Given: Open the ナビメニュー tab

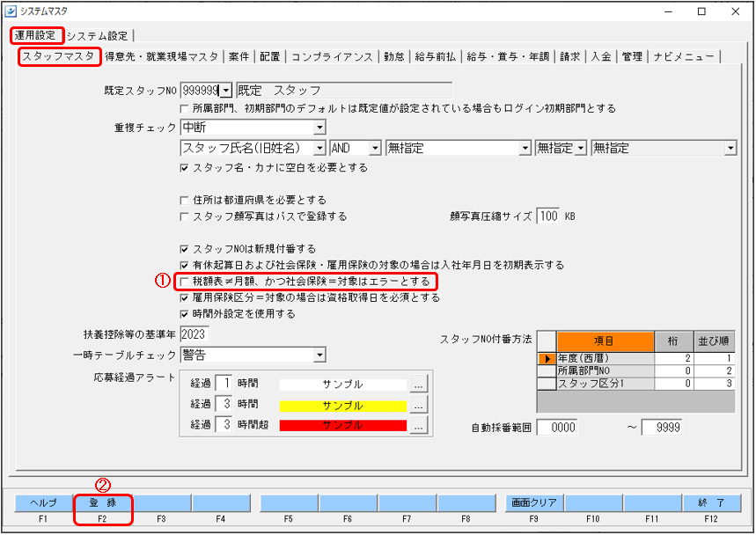Looking at the screenshot, I should pos(684,57).
